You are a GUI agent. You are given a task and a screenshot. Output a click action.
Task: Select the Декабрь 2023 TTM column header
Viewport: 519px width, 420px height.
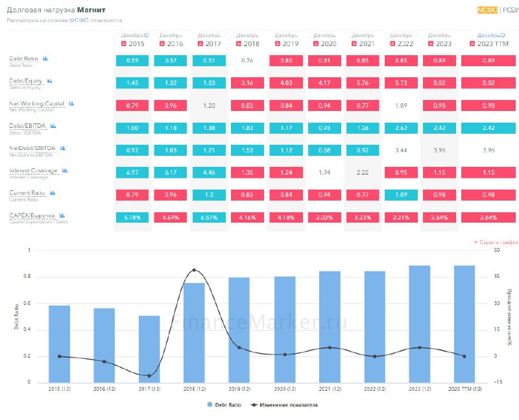pos(489,40)
